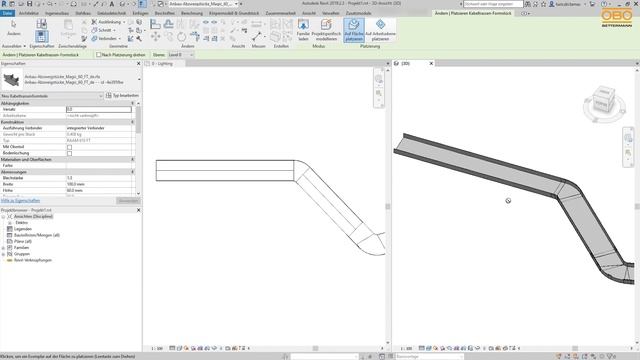Toggle Nach Platzierung drehen checkbox
640x360 pixels.
click(x=98, y=55)
